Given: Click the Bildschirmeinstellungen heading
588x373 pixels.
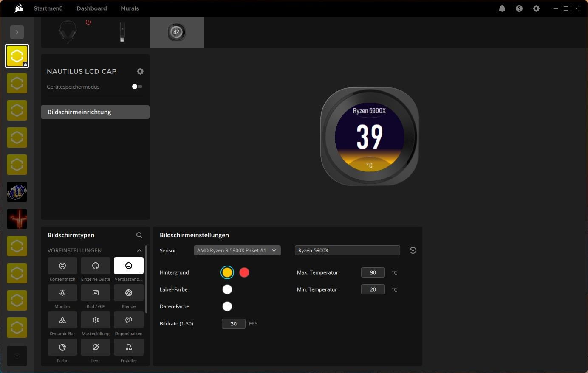Looking at the screenshot, I should coord(194,235).
